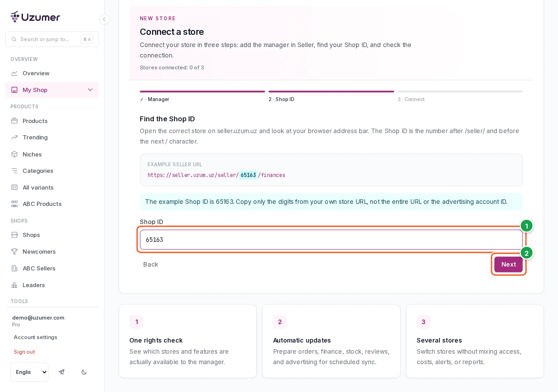Click the Search or jump to field

pyautogui.click(x=52, y=39)
